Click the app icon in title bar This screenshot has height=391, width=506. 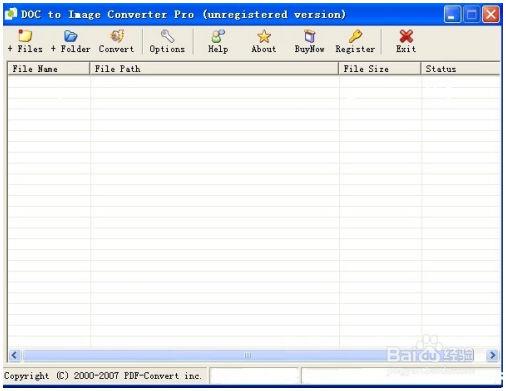pos(11,14)
